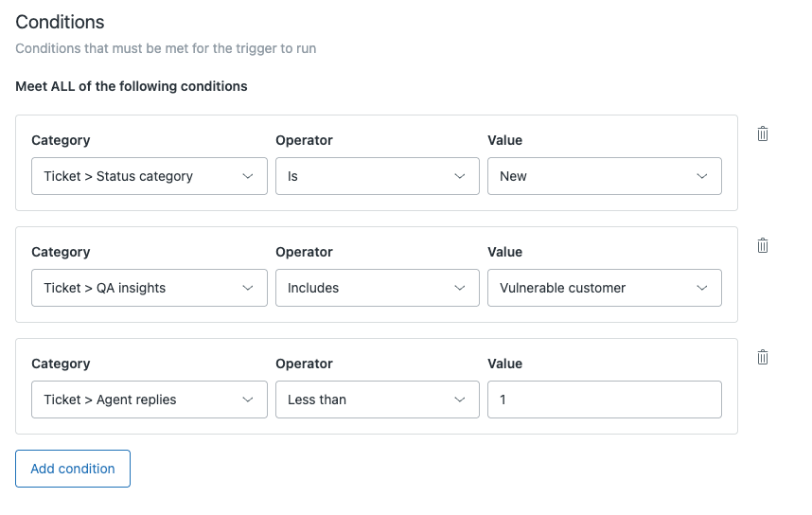The height and width of the screenshot is (515, 812).
Task: Expand the Includes operator dropdown
Action: 377,289
